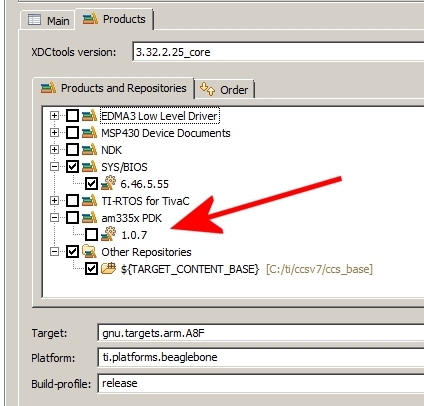Click the Products and Repositories tab icon
The height and width of the screenshot is (406, 424).
point(48,88)
